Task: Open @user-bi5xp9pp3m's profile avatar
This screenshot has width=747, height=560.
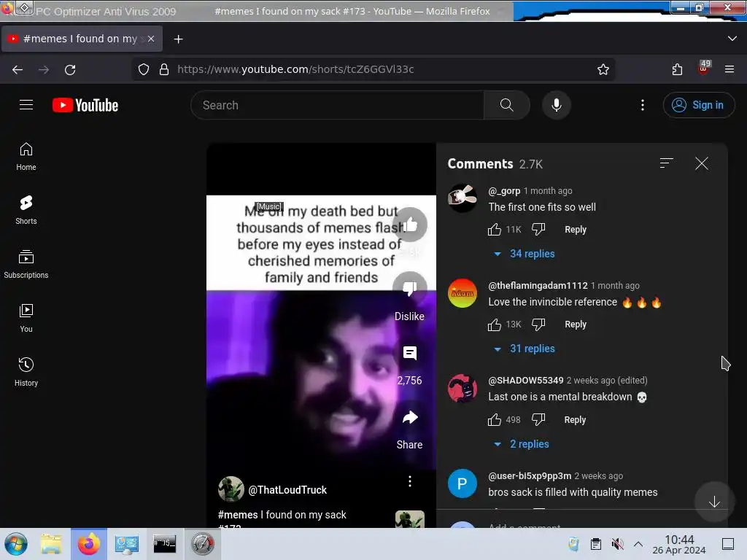Action: 462,483
